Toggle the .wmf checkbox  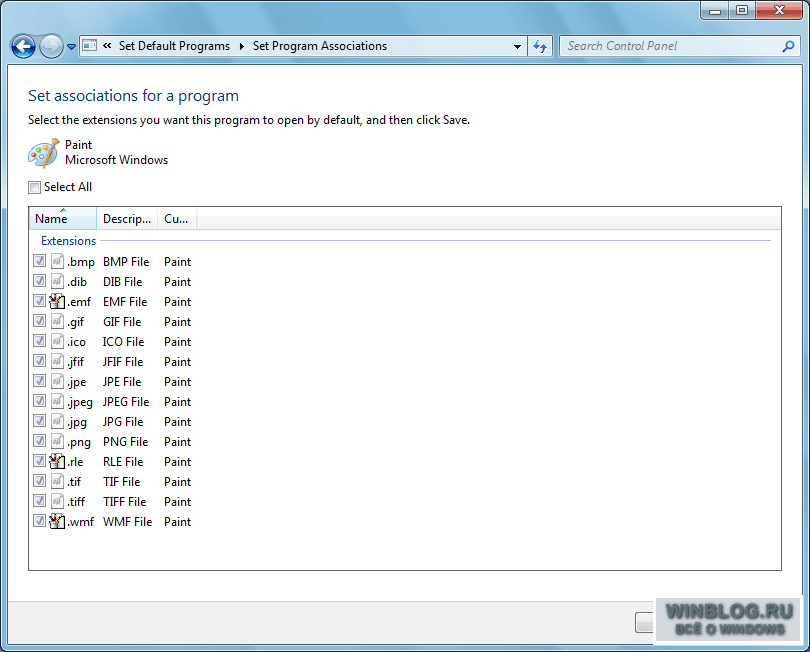point(39,521)
